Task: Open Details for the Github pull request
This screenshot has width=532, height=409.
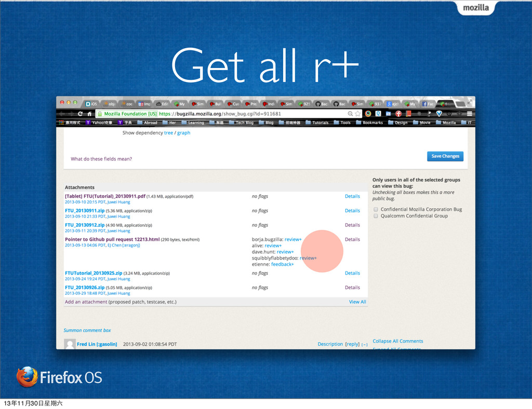Action: click(x=352, y=239)
